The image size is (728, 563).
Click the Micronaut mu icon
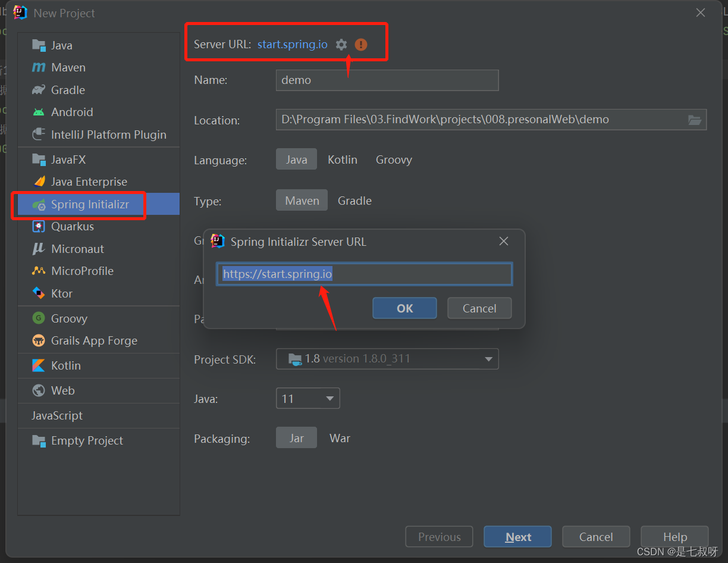point(39,249)
